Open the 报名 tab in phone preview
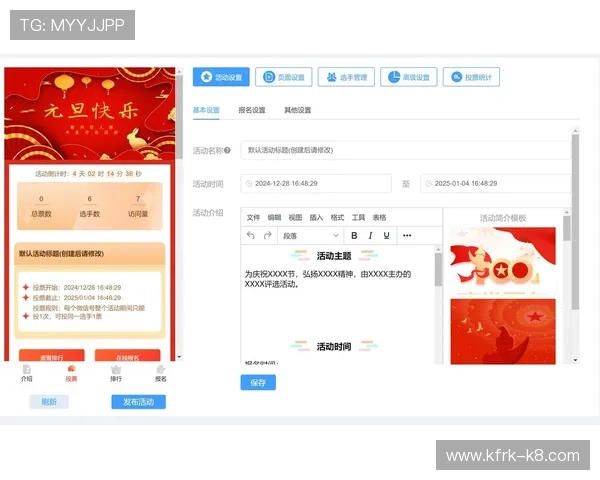Image resolution: width=600 pixels, height=480 pixels. tap(161, 373)
